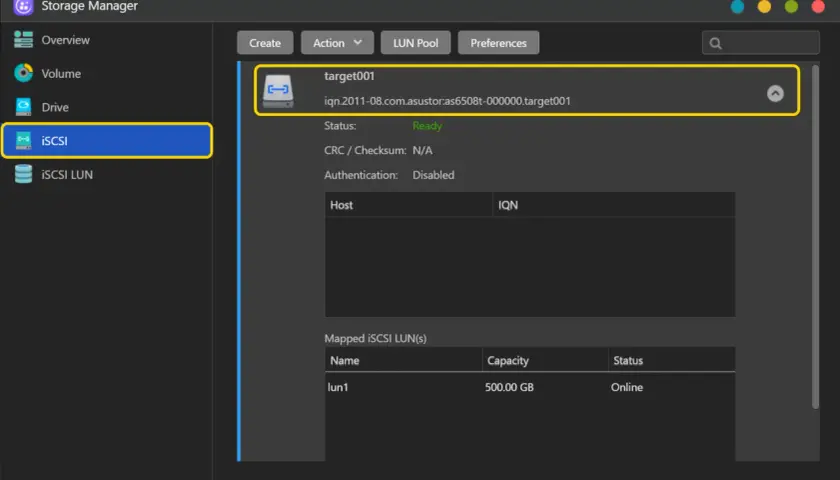This screenshot has width=840, height=480.
Task: Click the target001 drive icon
Action: pyautogui.click(x=278, y=91)
